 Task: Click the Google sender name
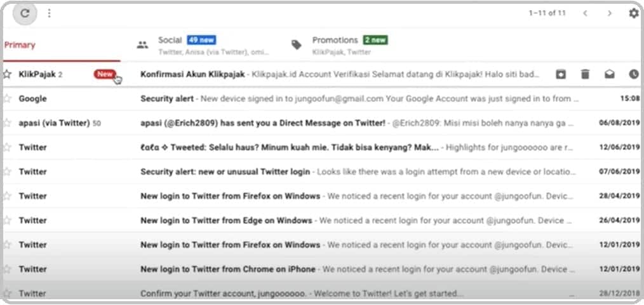32,98
